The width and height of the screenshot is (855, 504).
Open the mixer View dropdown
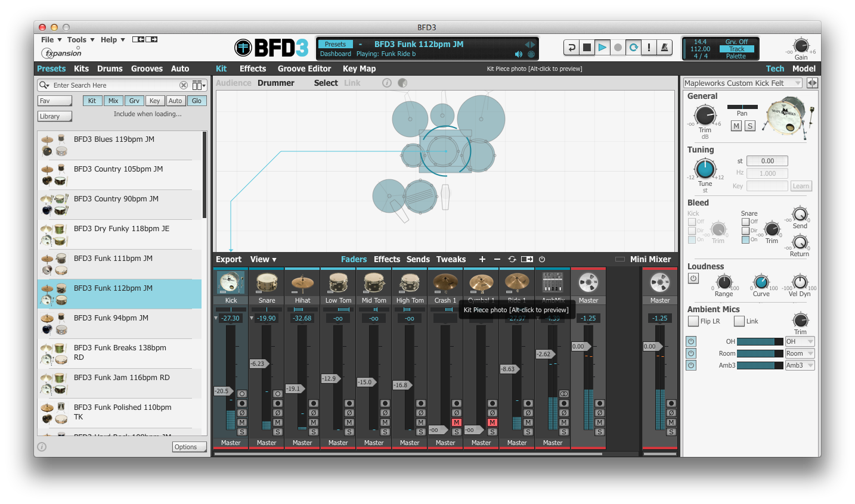tap(263, 259)
